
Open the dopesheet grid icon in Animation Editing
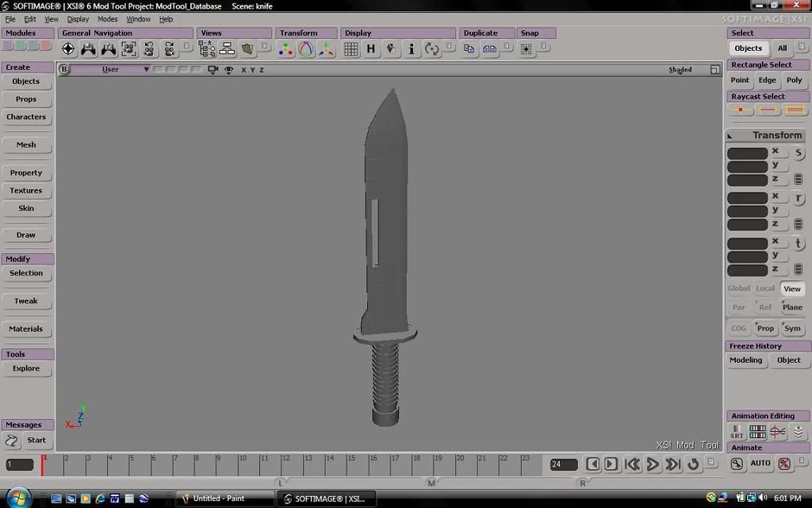point(757,432)
